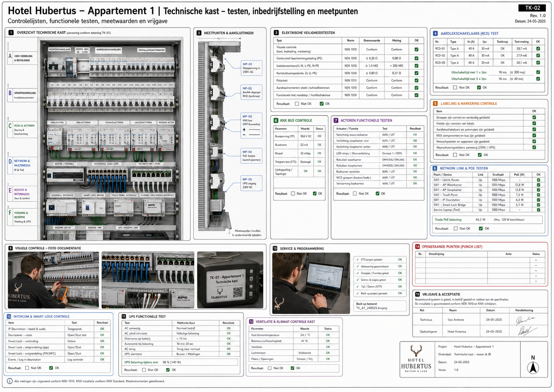Click badge 6 beside KNX Bus Controle
The width and height of the screenshot is (554, 392).
(x=276, y=120)
